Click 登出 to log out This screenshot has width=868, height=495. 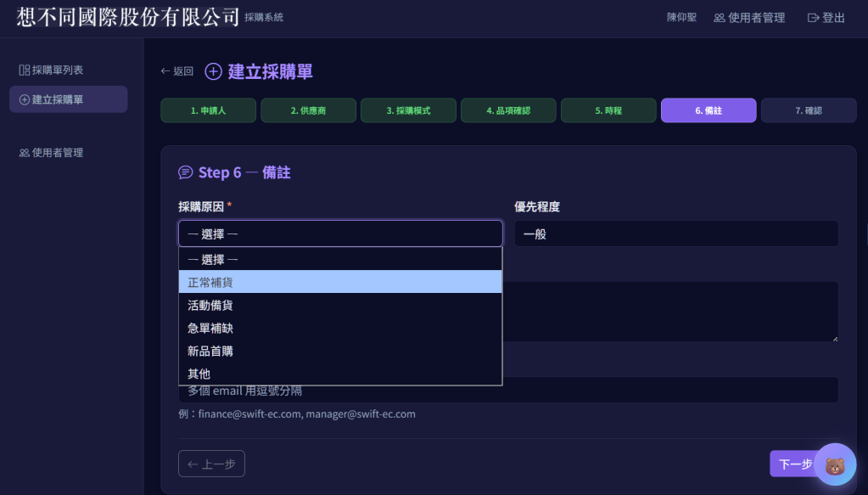coord(826,18)
